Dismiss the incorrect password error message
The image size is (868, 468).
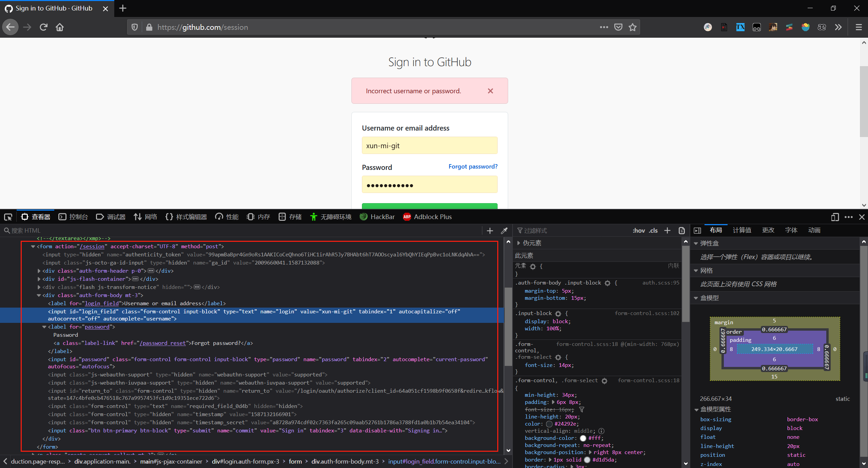pyautogui.click(x=490, y=91)
